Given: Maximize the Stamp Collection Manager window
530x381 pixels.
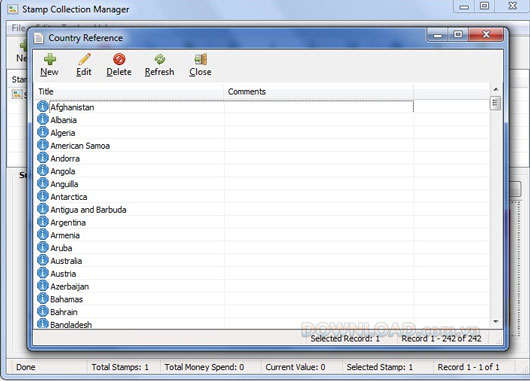Looking at the screenshot, I should 484,6.
